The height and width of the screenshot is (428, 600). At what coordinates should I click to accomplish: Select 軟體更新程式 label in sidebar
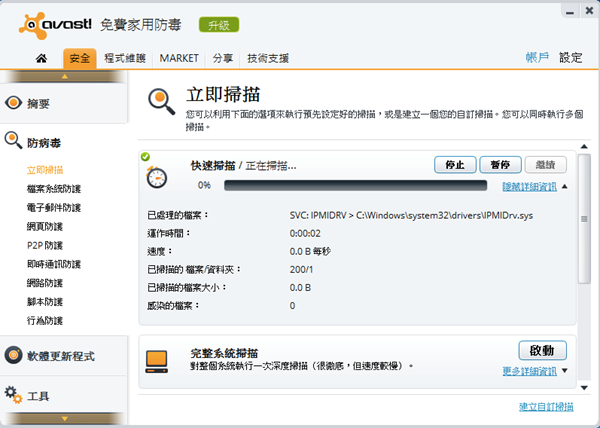coord(61,356)
